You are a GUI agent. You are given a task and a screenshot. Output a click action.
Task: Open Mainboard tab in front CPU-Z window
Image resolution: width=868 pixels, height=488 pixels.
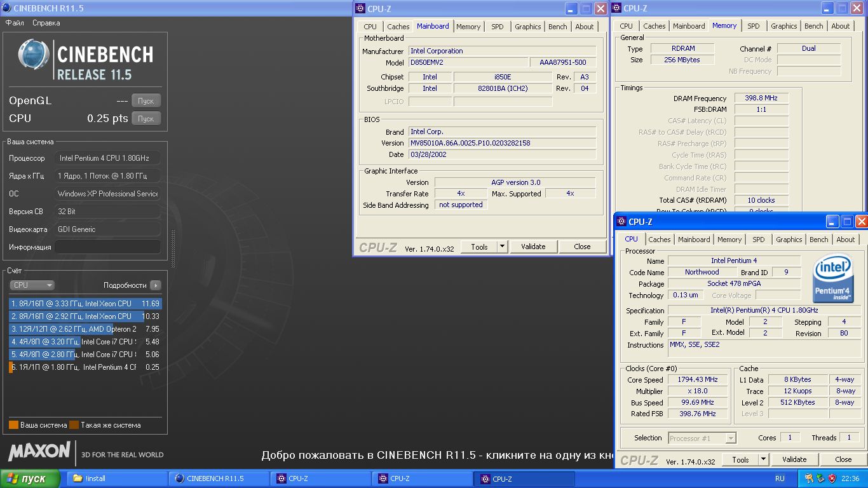click(694, 240)
